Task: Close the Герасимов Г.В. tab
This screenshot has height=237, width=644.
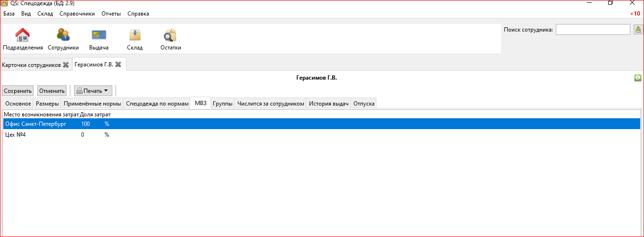Action: pyautogui.click(x=118, y=65)
